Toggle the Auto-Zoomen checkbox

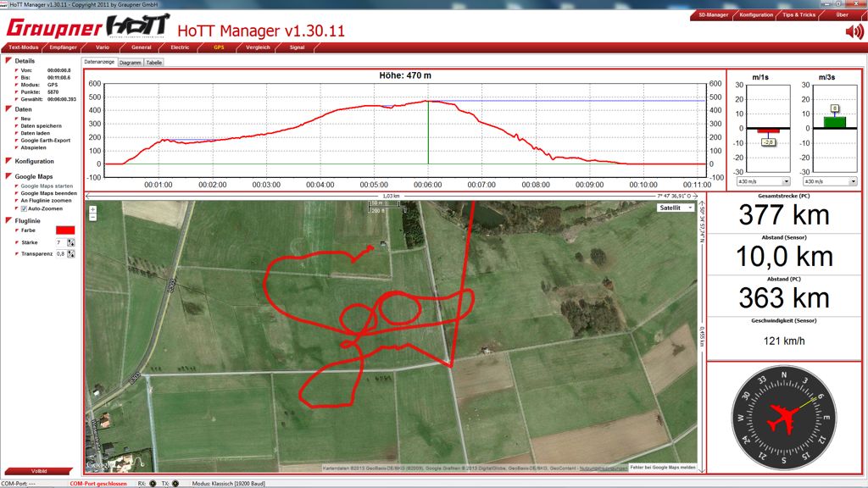pyautogui.click(x=24, y=208)
